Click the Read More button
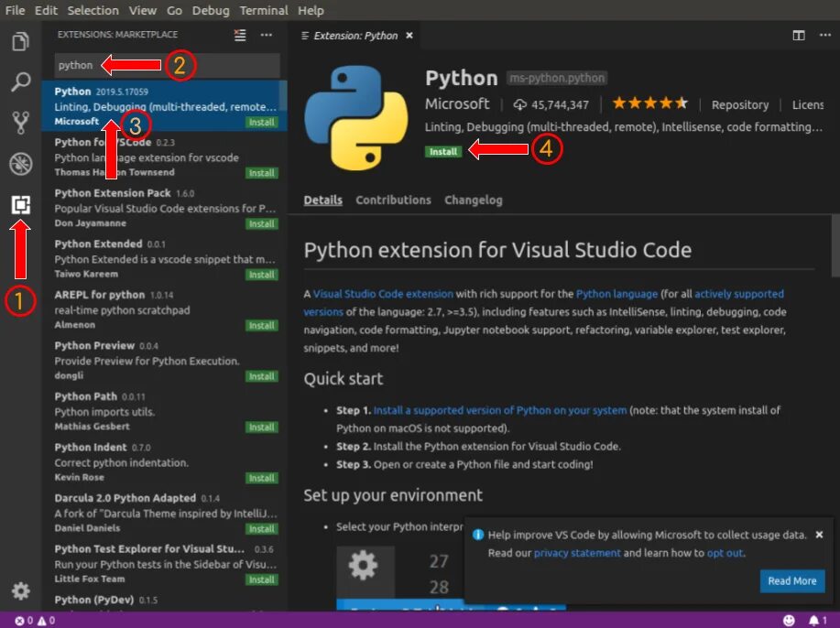840x628 pixels. (791, 580)
